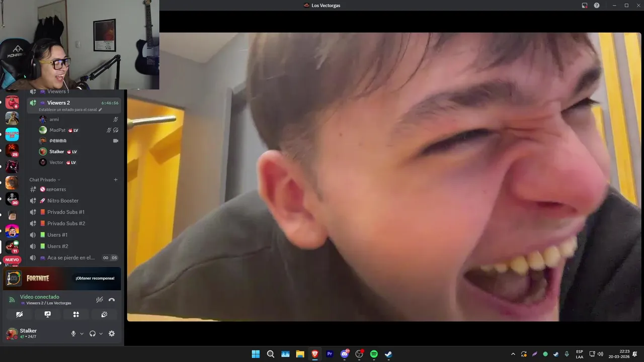644x362 pixels.
Task: Click the Stalker user profile avatar
Action: point(12,333)
